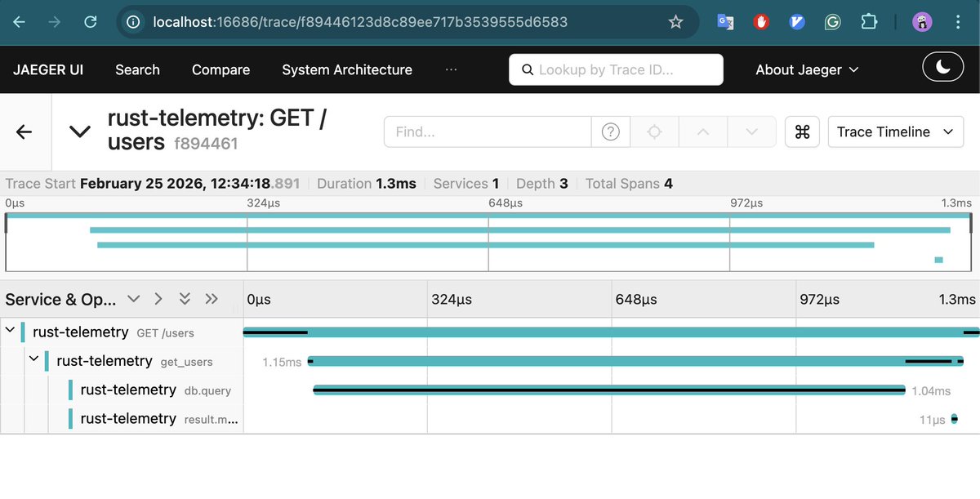Click Service & Operation column header
This screenshot has height=499, width=980.
(60, 300)
